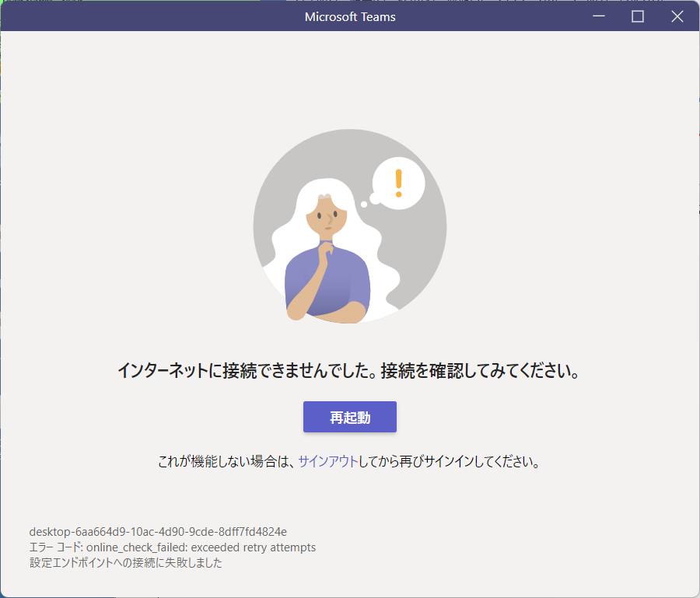This screenshot has height=598, width=700.
Task: Click the empty left area of title bar
Action: point(117,16)
